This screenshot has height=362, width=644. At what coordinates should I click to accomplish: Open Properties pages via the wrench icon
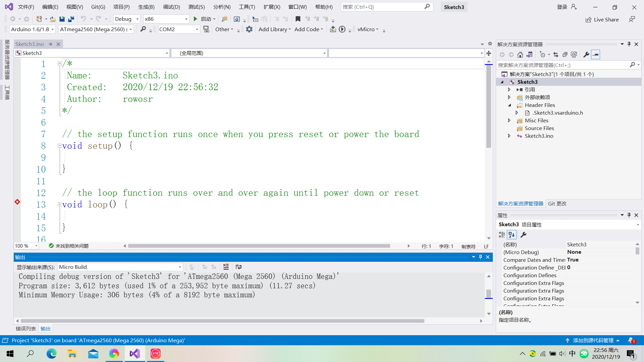(586, 54)
